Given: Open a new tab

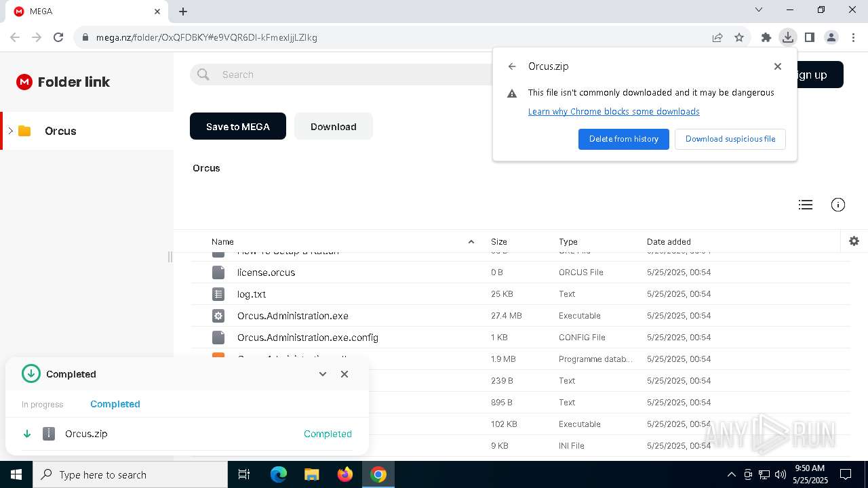Looking at the screenshot, I should pyautogui.click(x=183, y=12).
